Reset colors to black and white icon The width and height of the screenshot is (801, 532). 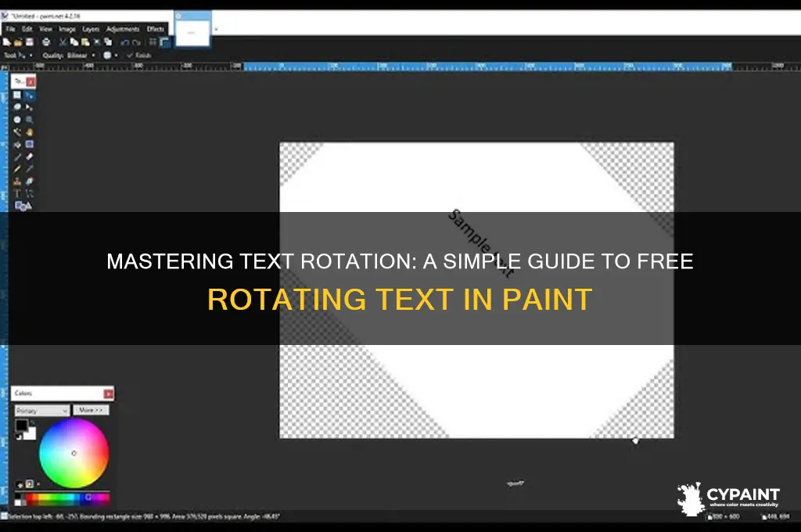point(19,437)
